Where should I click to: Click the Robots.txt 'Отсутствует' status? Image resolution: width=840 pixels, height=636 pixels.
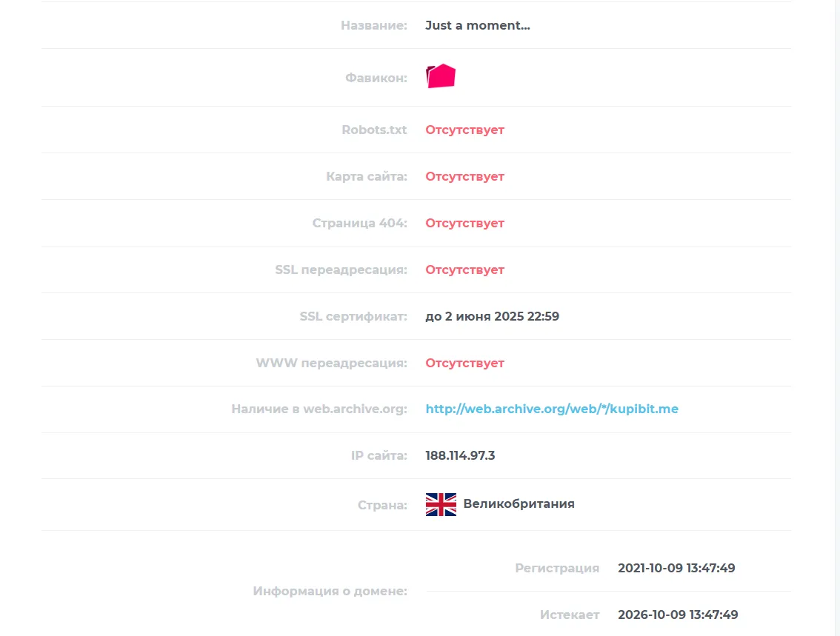464,130
